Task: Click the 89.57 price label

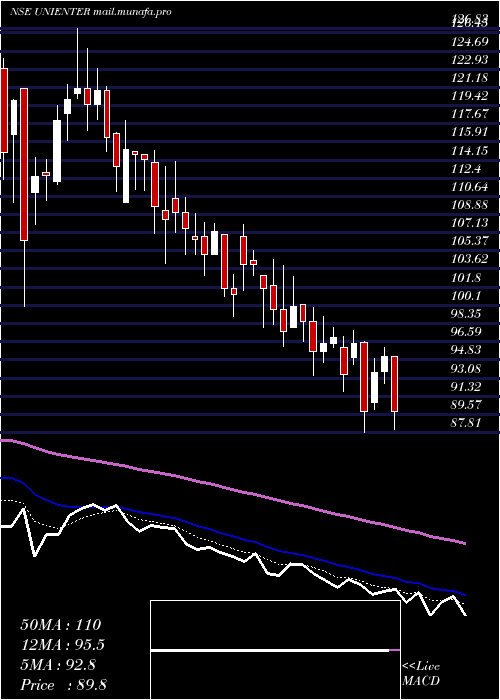Action: tap(466, 404)
